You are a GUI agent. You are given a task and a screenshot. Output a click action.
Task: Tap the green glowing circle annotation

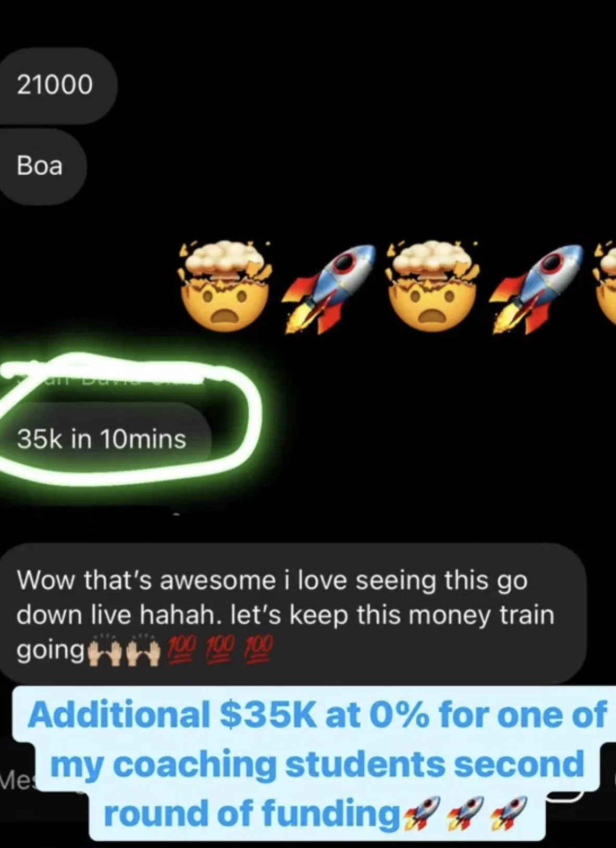(130, 417)
